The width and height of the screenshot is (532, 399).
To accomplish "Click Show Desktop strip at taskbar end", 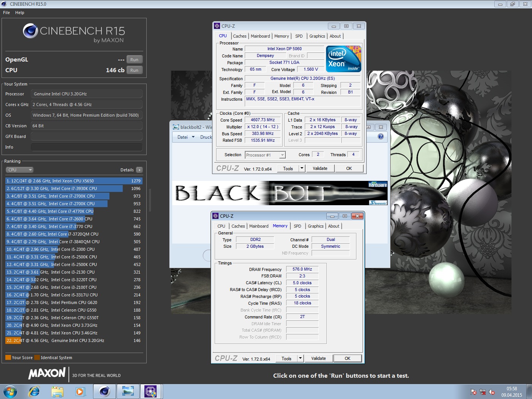I will pos(529,391).
